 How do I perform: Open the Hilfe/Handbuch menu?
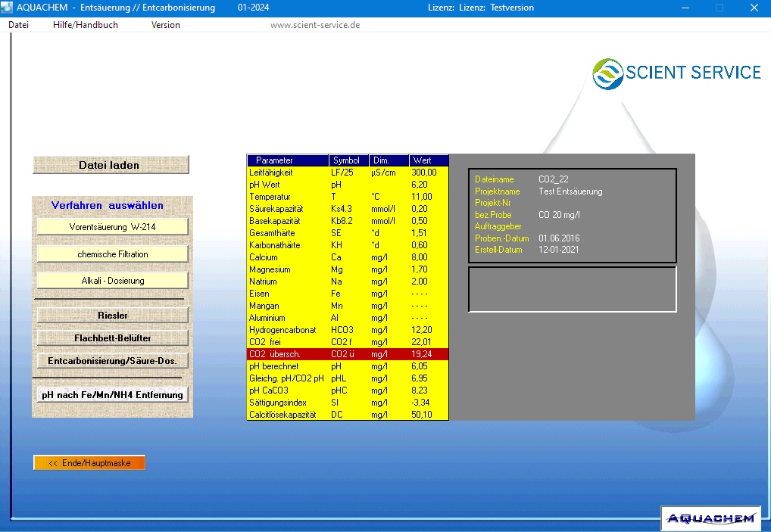[85, 25]
